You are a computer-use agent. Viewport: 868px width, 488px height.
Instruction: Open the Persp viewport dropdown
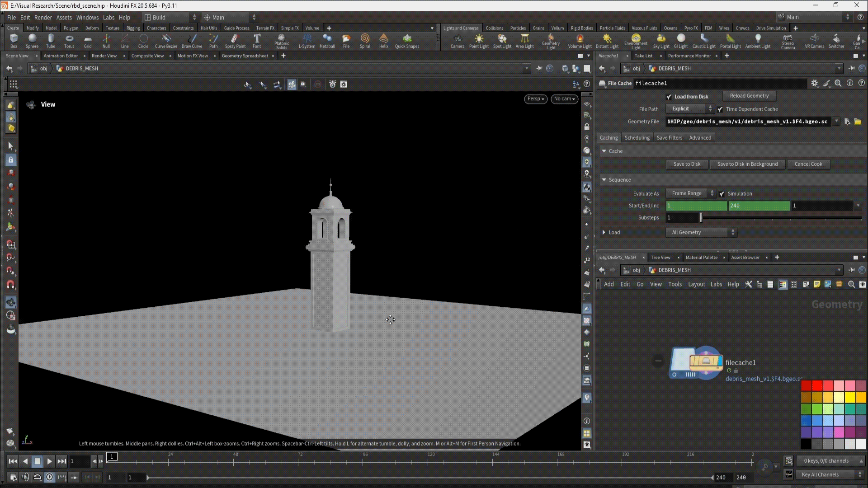pos(536,99)
